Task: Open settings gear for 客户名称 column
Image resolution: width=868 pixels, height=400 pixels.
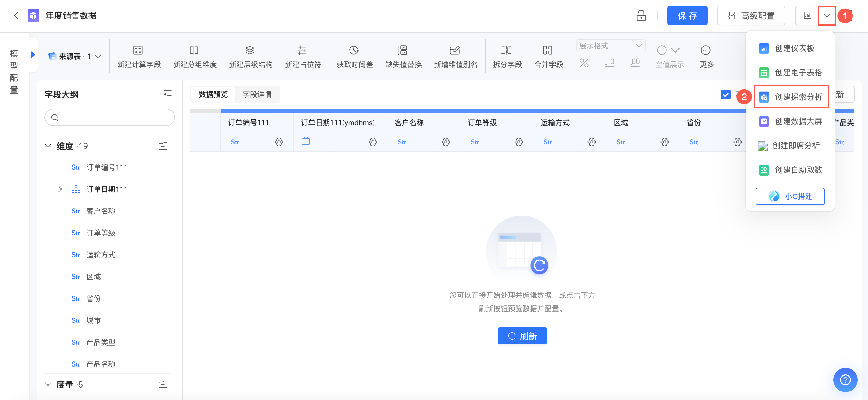Action: coord(446,142)
